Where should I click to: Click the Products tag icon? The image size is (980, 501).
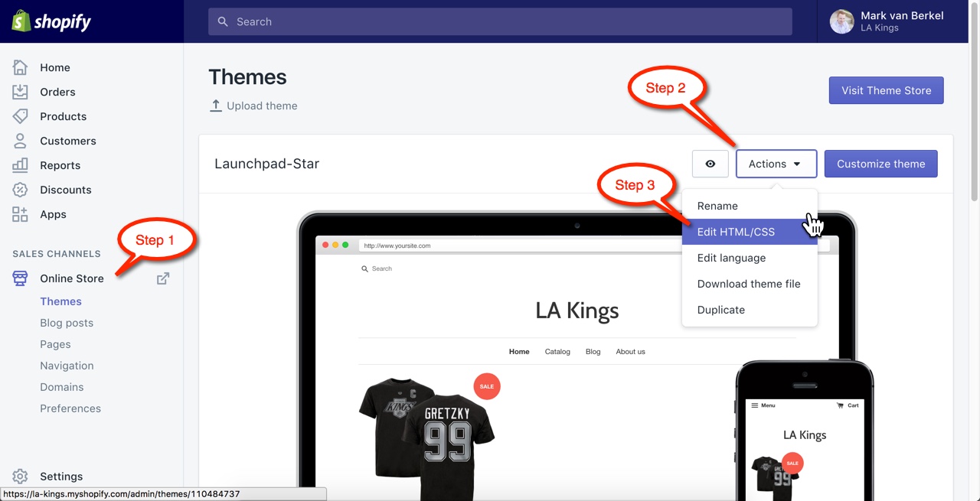(x=20, y=116)
